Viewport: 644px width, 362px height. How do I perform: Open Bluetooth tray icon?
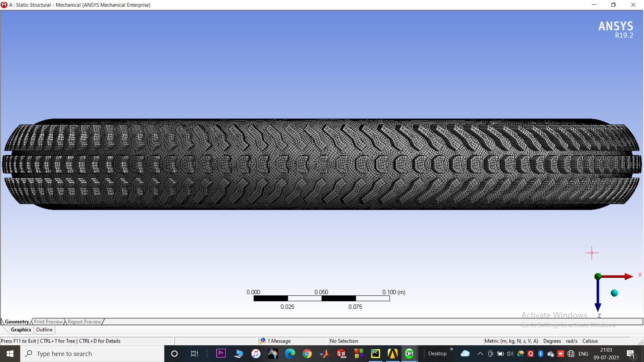(x=540, y=354)
